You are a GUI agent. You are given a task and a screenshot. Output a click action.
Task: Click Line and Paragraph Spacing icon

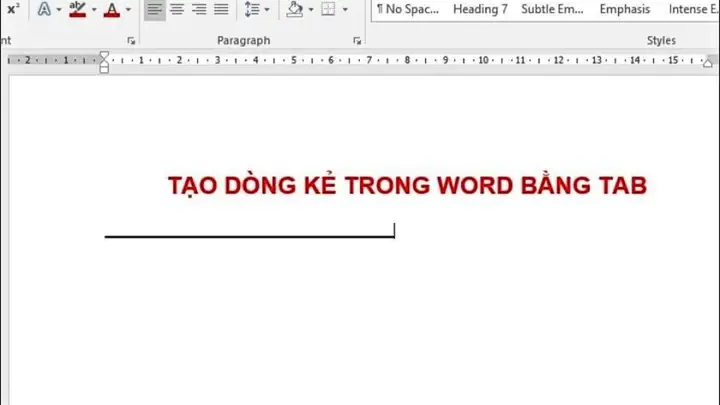point(252,9)
